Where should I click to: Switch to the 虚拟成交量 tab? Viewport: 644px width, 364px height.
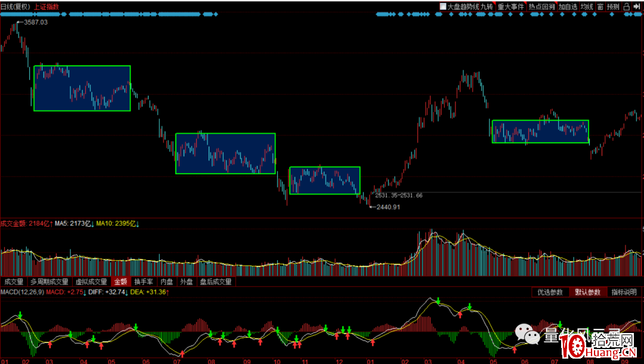click(x=91, y=282)
